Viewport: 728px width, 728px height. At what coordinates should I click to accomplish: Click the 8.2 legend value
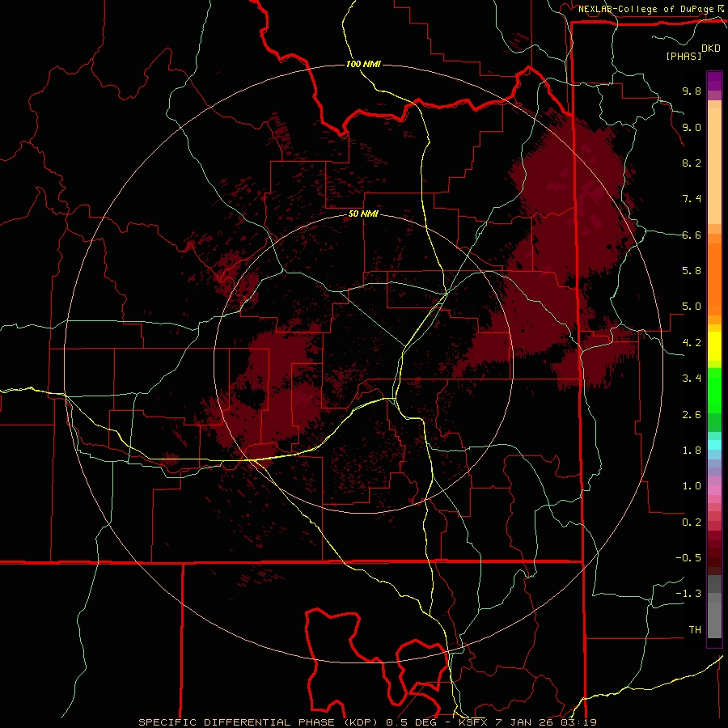coord(692,163)
